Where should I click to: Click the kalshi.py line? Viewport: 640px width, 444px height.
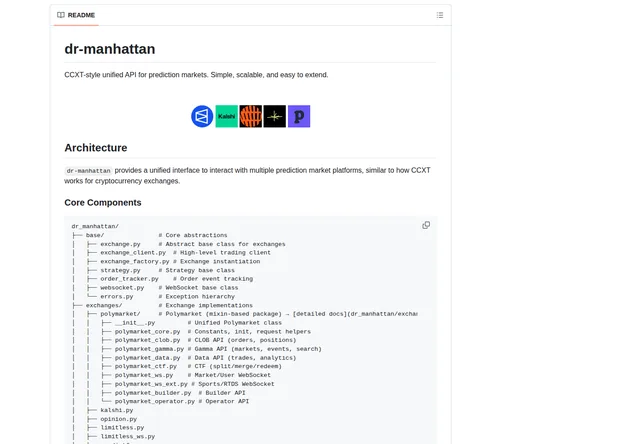103,411
